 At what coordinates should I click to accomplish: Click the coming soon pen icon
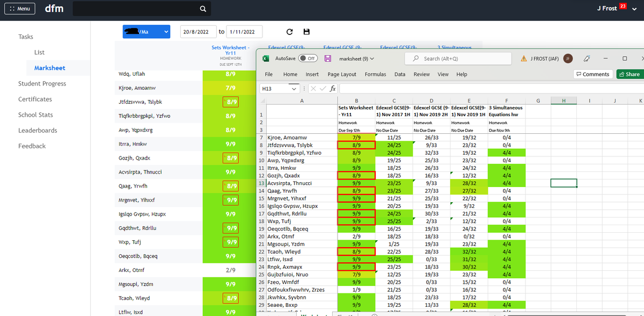(x=587, y=58)
